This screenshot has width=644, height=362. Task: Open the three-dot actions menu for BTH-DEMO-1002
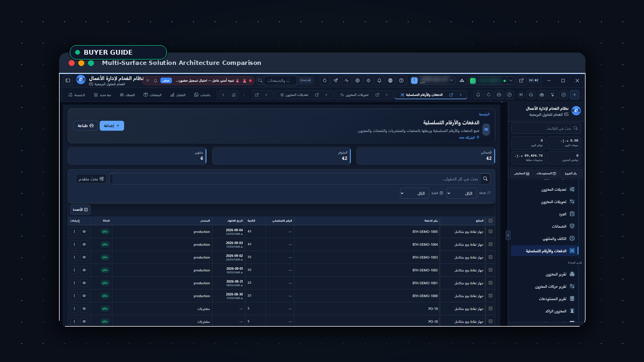[74, 270]
